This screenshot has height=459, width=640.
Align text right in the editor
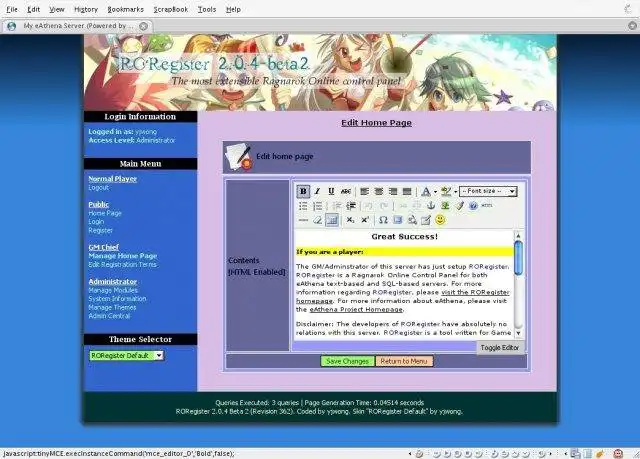coord(393,191)
